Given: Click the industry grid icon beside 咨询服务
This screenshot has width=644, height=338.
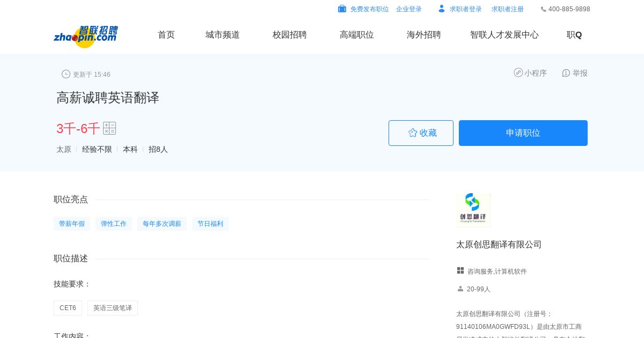Looking at the screenshot, I should (x=460, y=270).
